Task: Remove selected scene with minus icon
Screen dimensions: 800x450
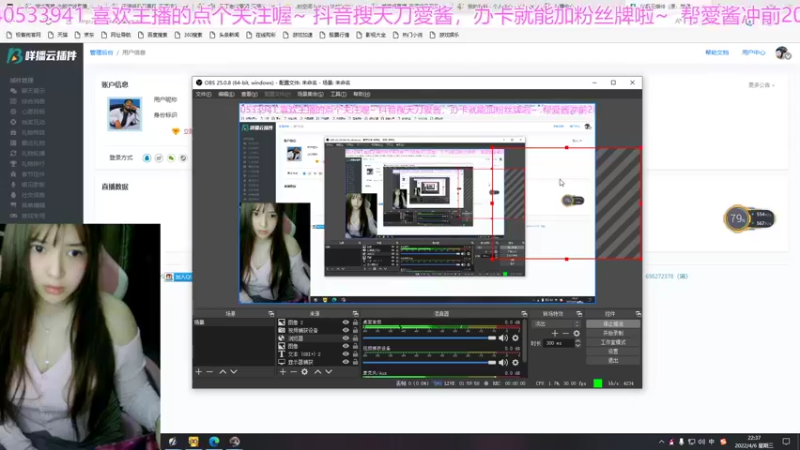Action: [x=210, y=372]
